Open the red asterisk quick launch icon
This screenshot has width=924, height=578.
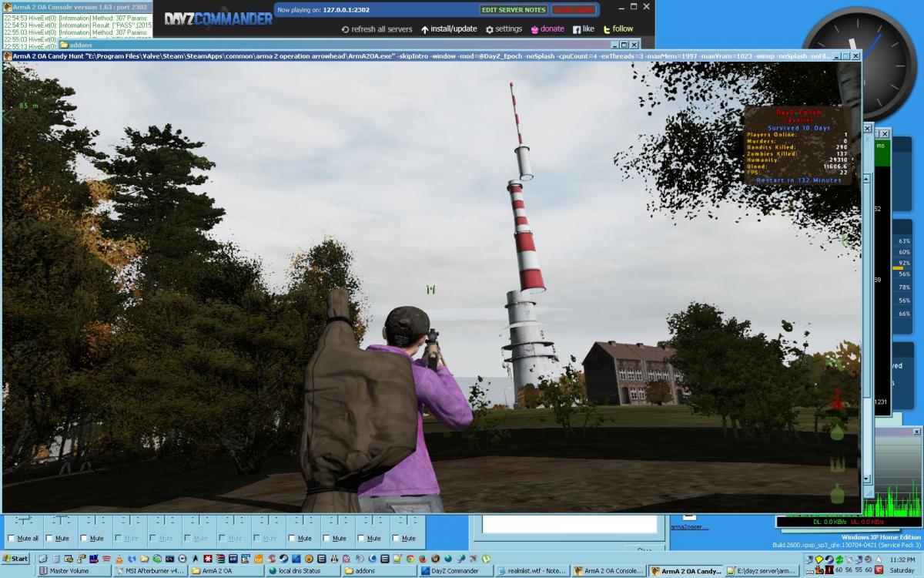(208, 558)
